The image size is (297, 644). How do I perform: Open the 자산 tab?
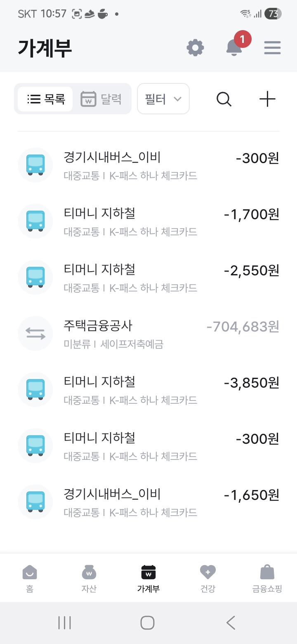(89, 578)
